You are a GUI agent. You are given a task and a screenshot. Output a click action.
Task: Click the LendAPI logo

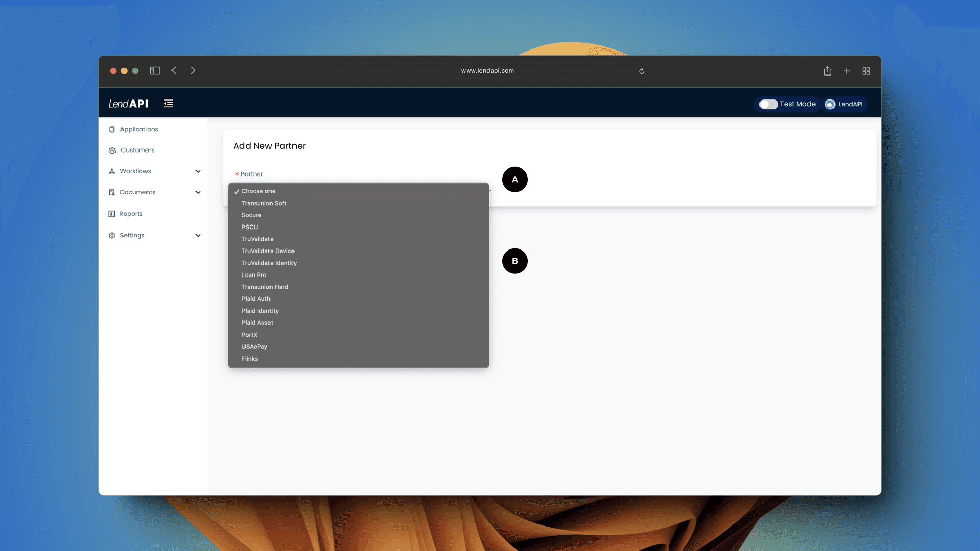click(x=128, y=103)
